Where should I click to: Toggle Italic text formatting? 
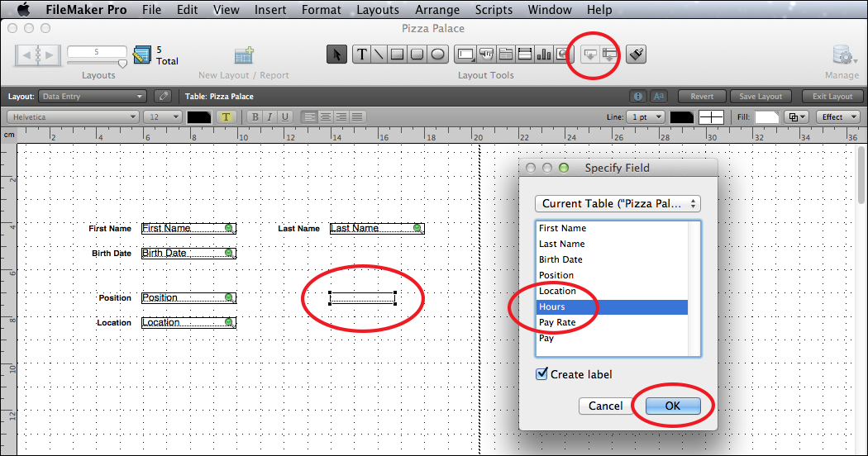pyautogui.click(x=269, y=116)
